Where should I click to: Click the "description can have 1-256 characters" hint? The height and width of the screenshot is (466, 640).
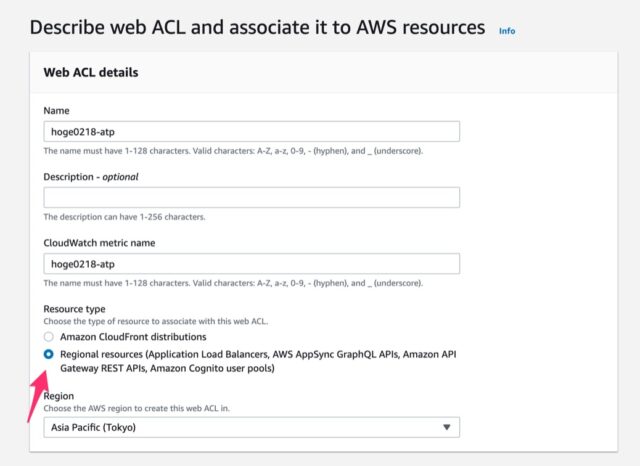124,217
